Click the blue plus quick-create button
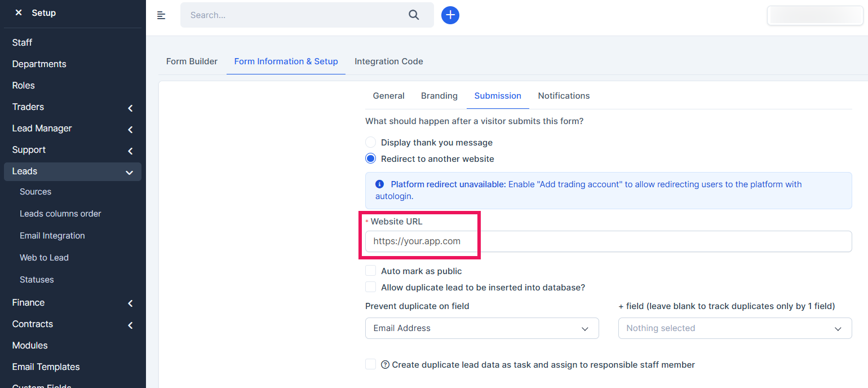This screenshot has width=868, height=388. coord(450,15)
